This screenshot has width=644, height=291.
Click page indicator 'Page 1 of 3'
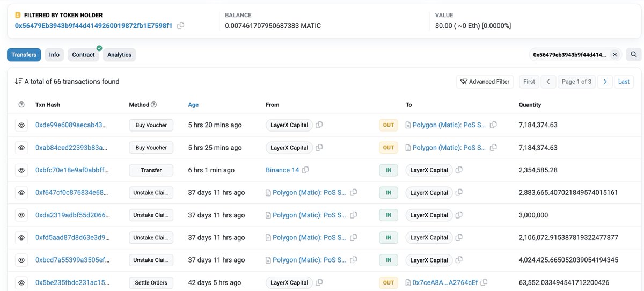click(x=576, y=82)
